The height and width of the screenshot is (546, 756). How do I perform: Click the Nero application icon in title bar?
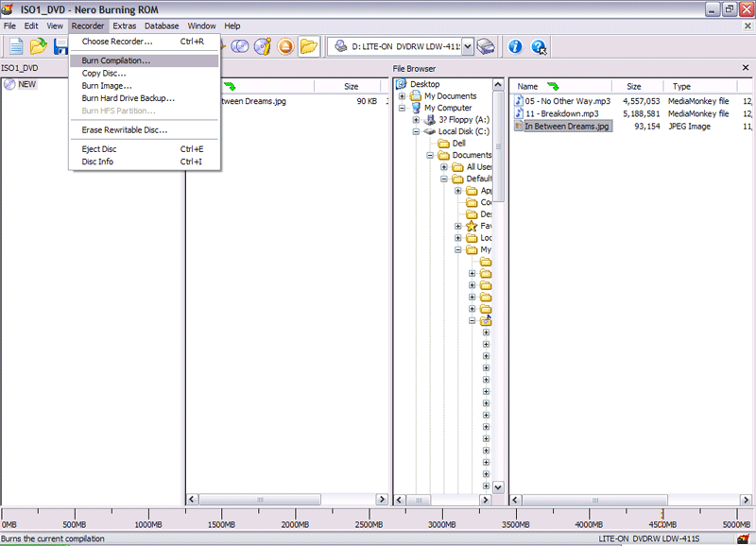pyautogui.click(x=8, y=9)
